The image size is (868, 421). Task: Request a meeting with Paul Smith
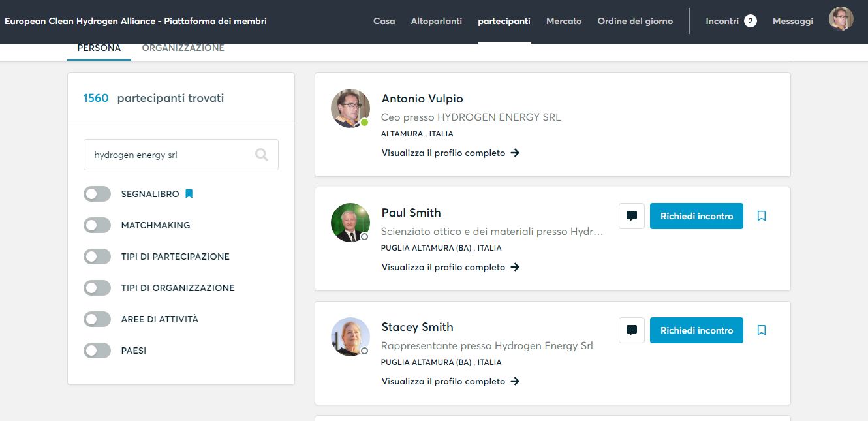point(696,216)
